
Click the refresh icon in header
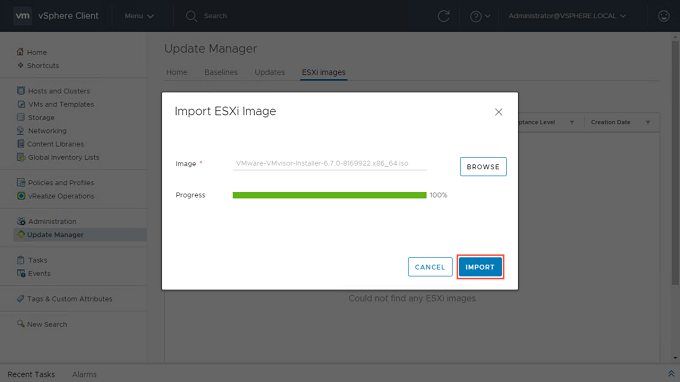443,16
